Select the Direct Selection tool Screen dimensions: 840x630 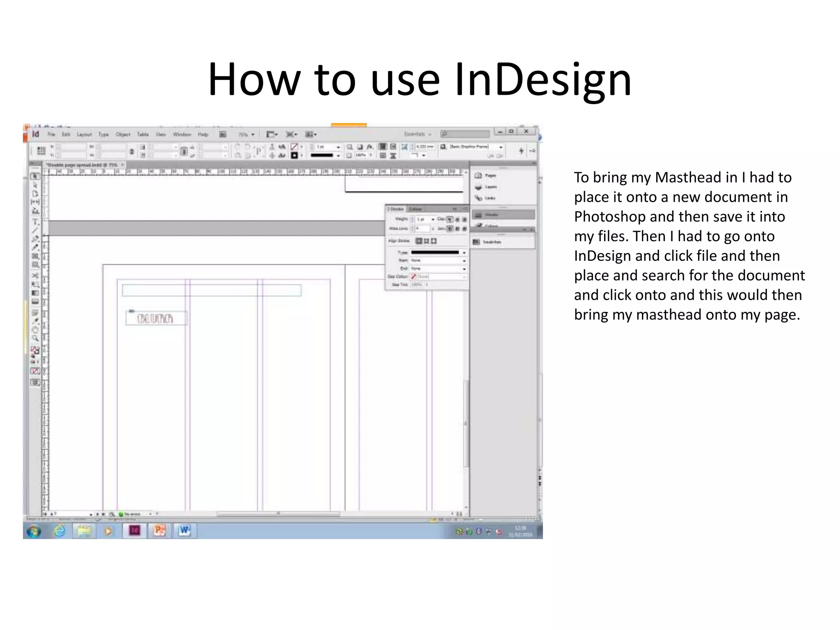click(35, 185)
